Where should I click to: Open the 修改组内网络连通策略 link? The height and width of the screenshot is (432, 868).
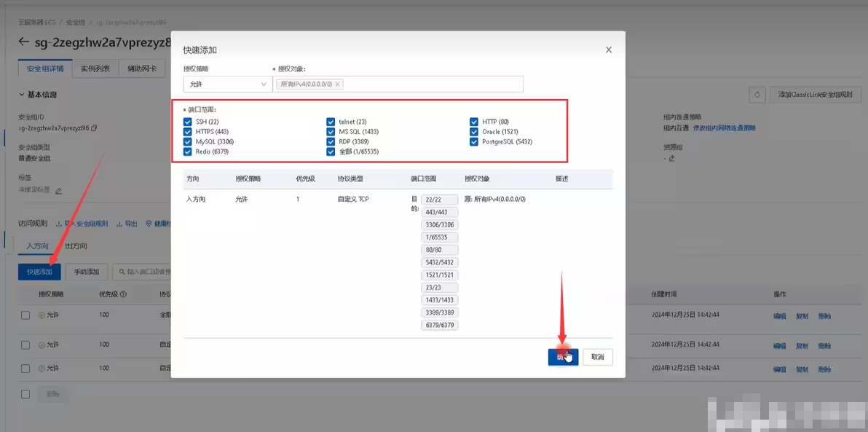724,128
